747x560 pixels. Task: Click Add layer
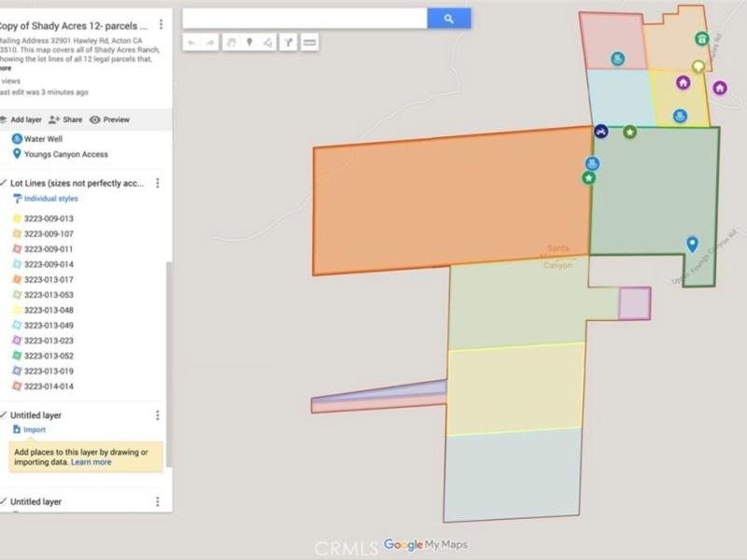point(21,119)
